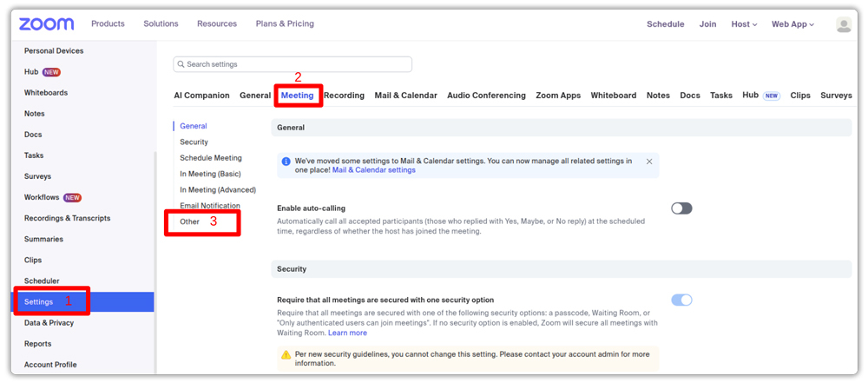The image size is (868, 383).
Task: Jump to In Meeting (Basic) section
Action: [x=210, y=174]
